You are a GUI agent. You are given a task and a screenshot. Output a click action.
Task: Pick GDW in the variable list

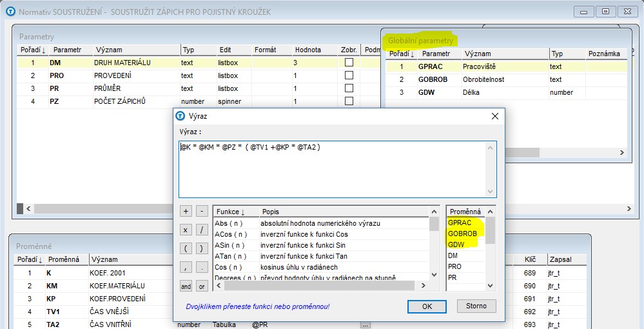coord(465,244)
